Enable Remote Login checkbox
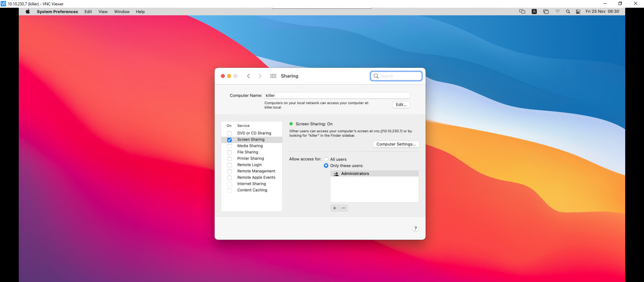 click(229, 165)
